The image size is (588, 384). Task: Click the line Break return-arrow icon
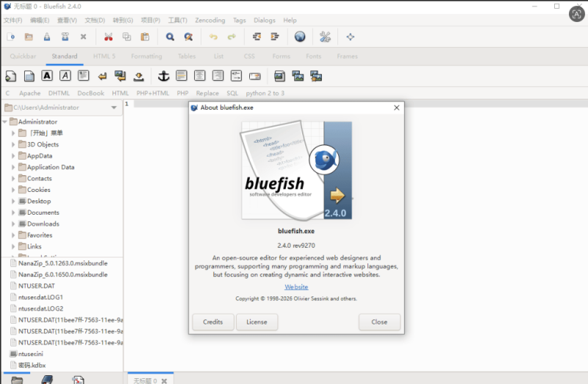point(102,77)
